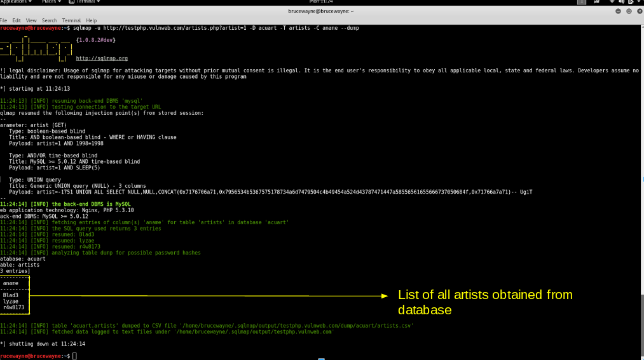Click 'resuming back-end DBMS mysql' line

(71, 101)
